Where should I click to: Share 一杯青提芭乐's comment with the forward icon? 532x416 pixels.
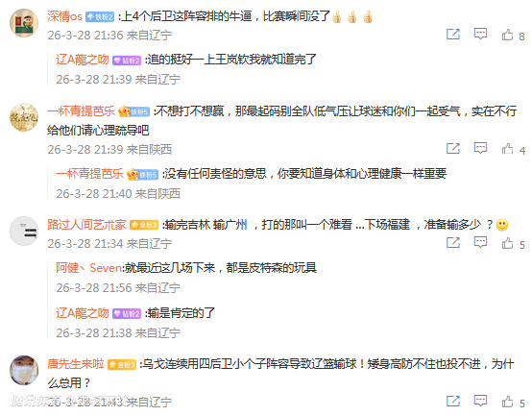pos(453,148)
